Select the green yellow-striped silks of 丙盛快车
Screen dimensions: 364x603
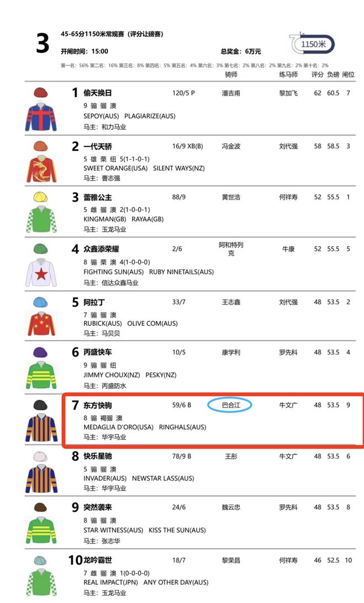(41, 368)
